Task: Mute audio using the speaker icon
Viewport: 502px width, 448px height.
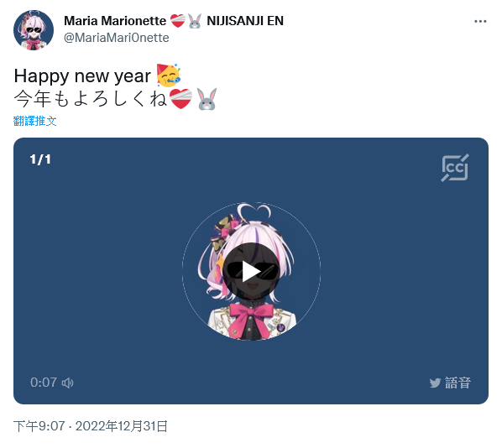Action: pos(67,383)
